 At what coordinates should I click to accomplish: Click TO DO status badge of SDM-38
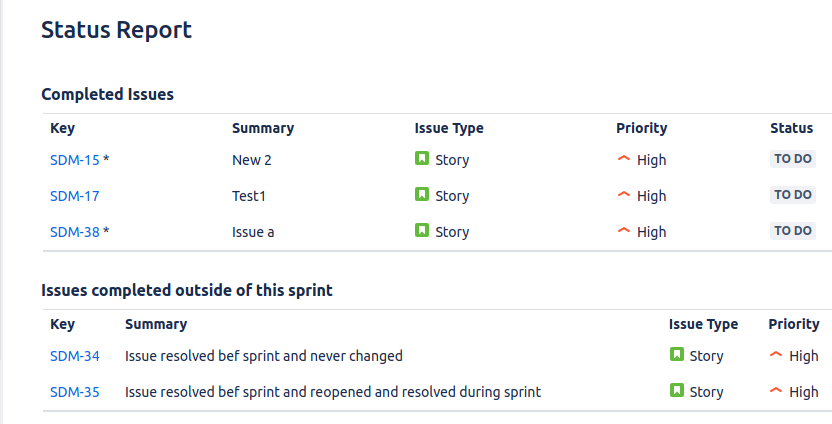tap(793, 231)
